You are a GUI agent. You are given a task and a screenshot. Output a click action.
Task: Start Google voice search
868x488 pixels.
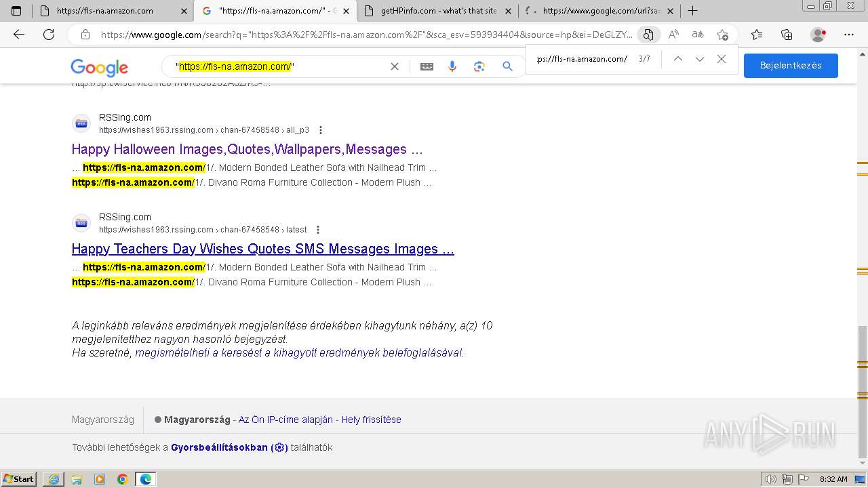tap(452, 66)
